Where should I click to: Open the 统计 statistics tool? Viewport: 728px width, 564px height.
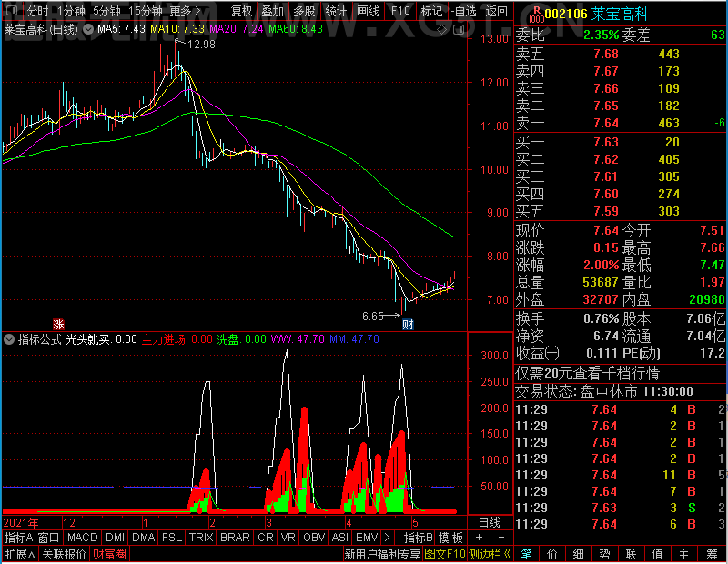[x=336, y=11]
